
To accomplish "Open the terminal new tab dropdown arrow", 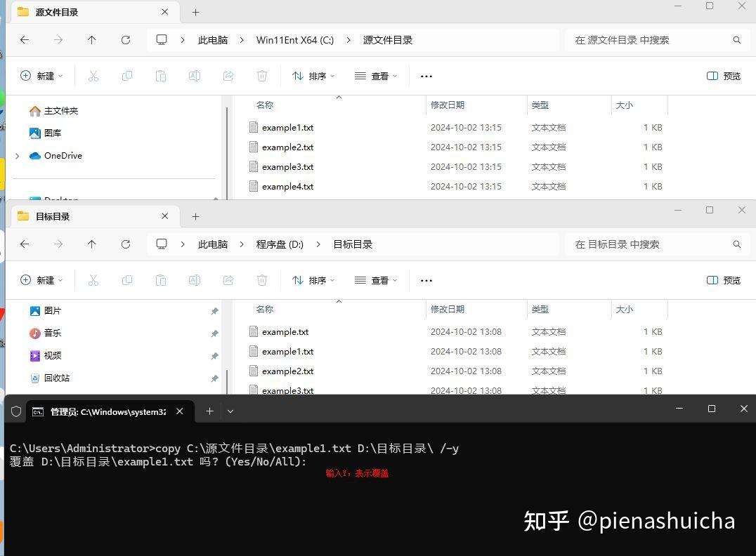I will point(230,411).
